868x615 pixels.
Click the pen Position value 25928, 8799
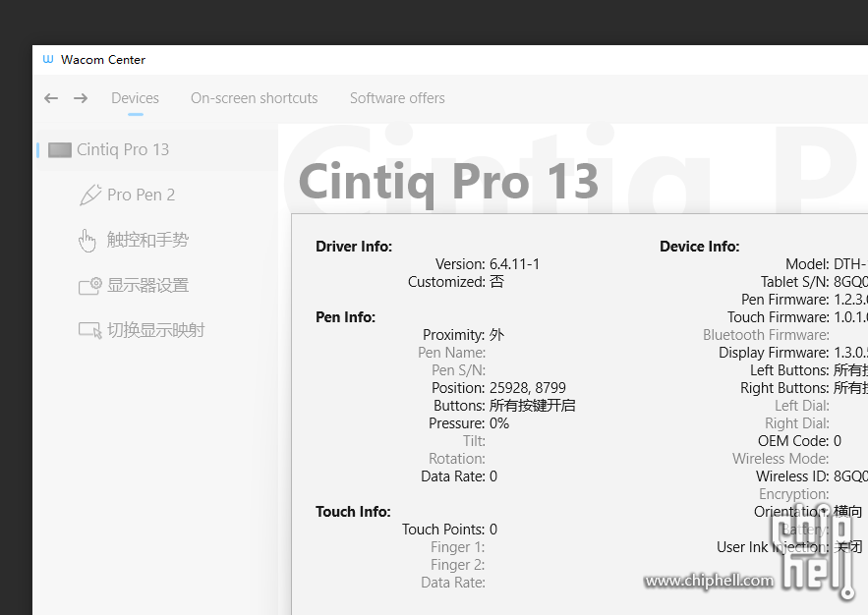527,388
